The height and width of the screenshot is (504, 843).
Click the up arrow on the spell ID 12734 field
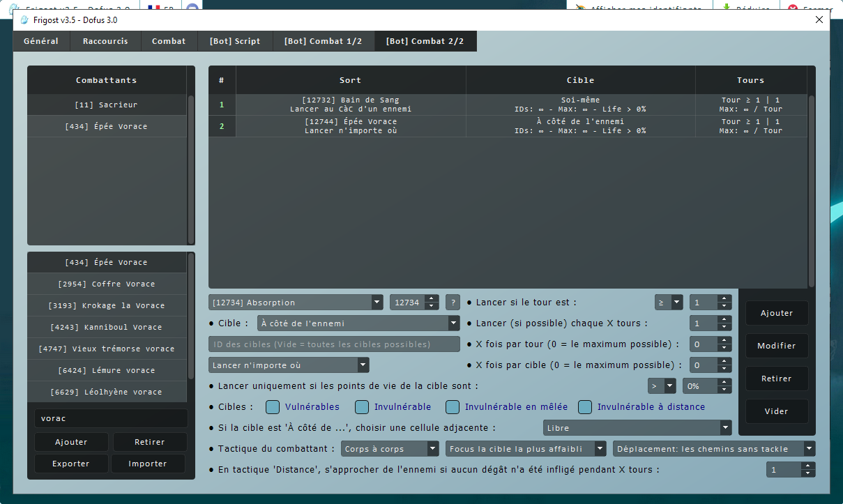[x=431, y=299]
